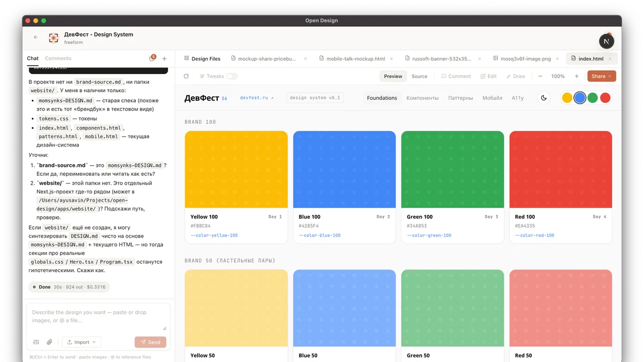Select Preview view mode

[393, 76]
